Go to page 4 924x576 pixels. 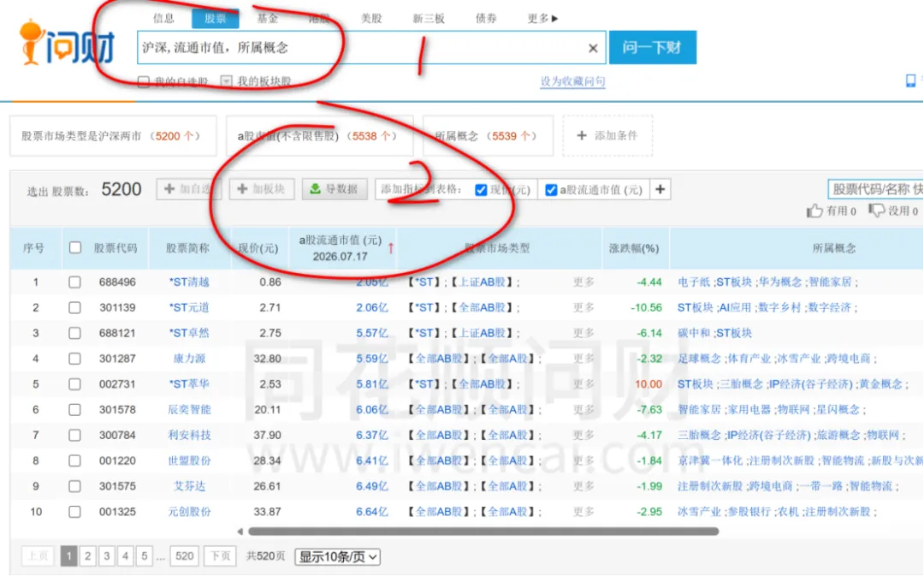pos(126,556)
